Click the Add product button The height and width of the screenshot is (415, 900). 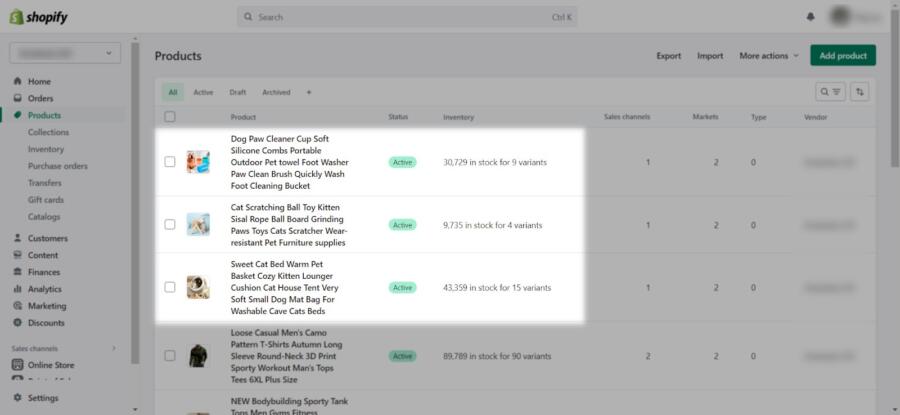[843, 56]
